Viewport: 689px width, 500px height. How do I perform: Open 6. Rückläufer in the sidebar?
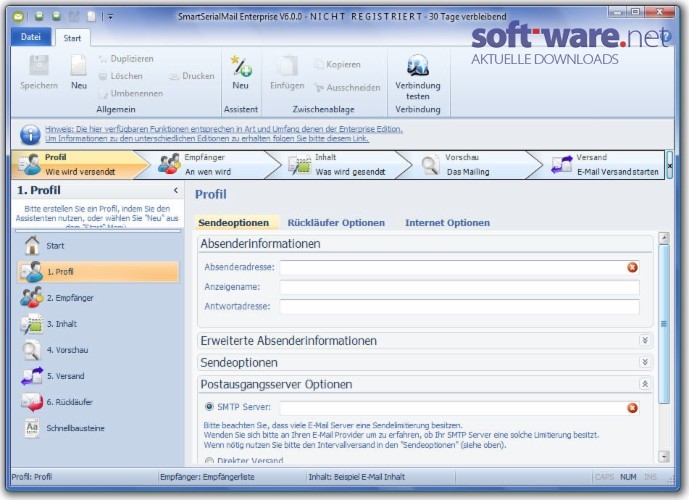[98, 402]
